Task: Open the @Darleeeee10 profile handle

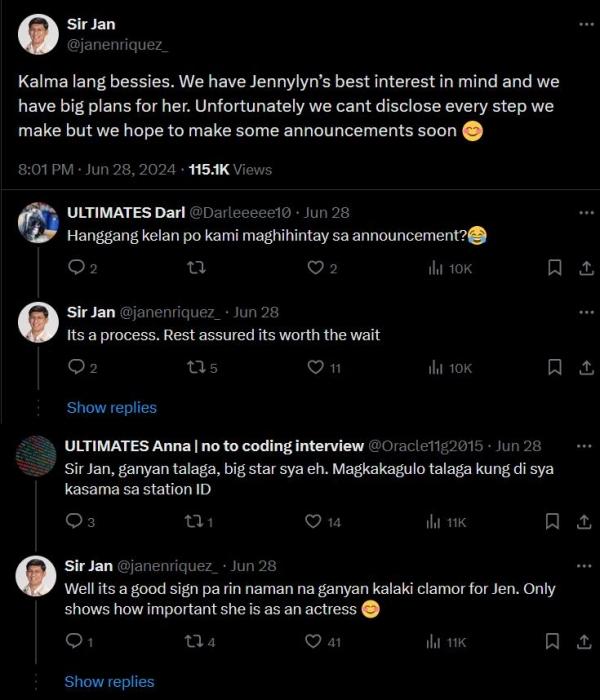Action: (x=241, y=212)
